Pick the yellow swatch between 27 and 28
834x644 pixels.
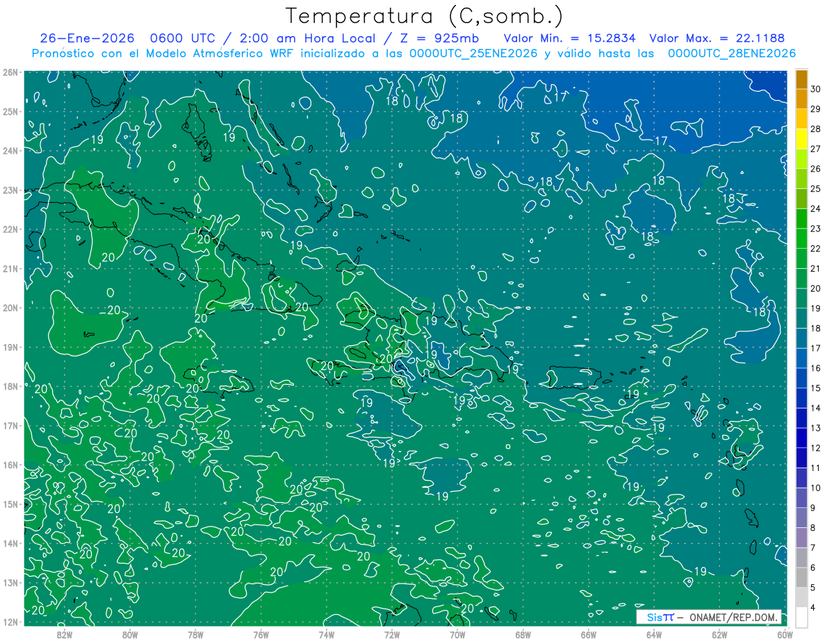(x=802, y=139)
